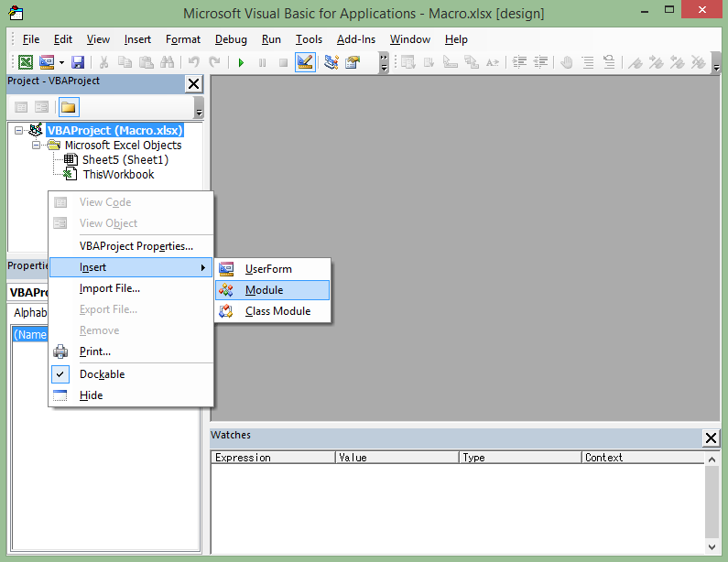Screen dimensions: 728x562
Task: Toggle Bookmark flag icon in Edit toolbar
Action: (x=636, y=62)
